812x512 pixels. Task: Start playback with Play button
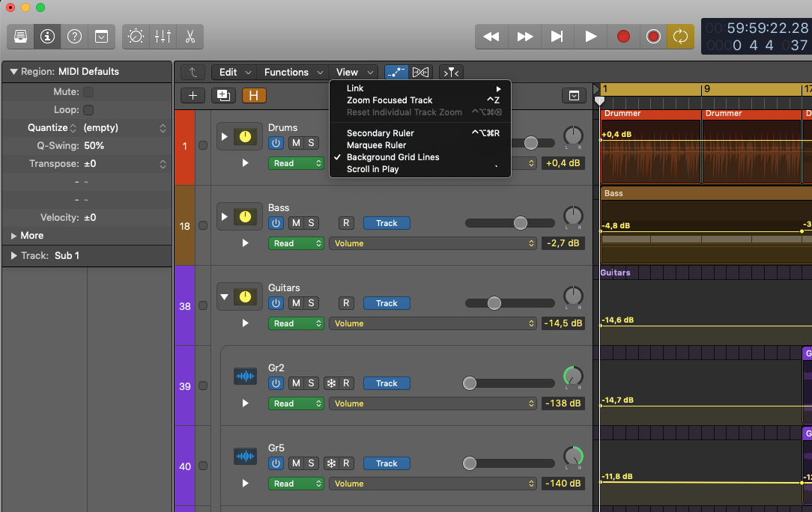coord(590,36)
